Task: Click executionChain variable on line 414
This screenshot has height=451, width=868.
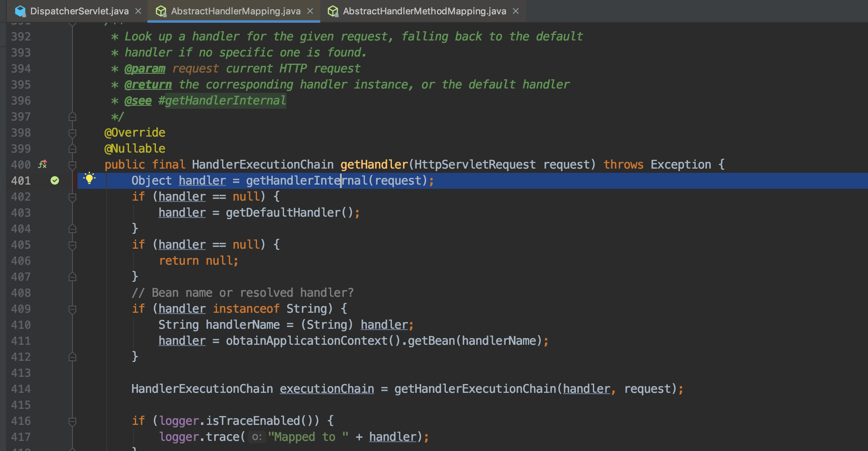Action: pos(327,389)
